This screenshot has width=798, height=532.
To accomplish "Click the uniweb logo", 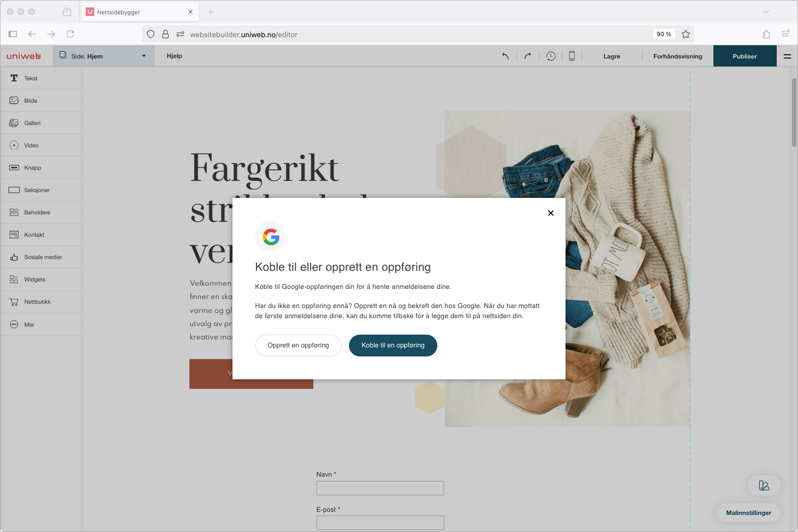I will 24,56.
